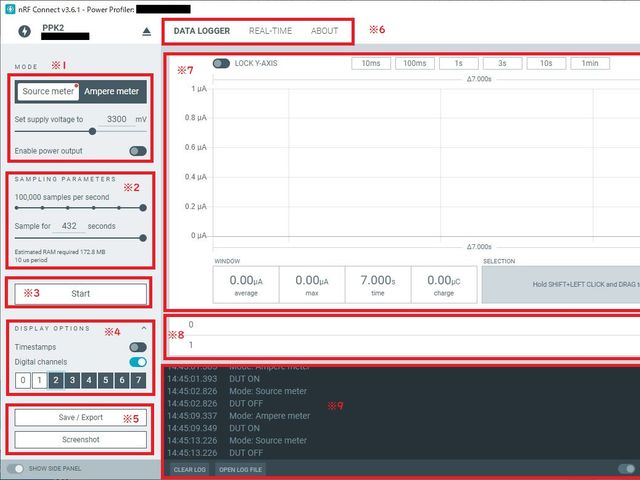This screenshot has height=480, width=640.
Task: Toggle the Digital channels switch
Action: click(138, 362)
